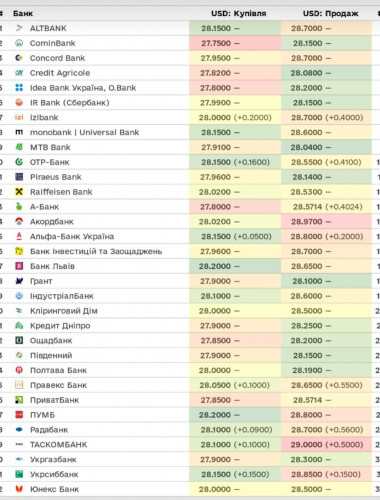Sort by Банк column header
The image size is (380, 500).
[23, 14]
